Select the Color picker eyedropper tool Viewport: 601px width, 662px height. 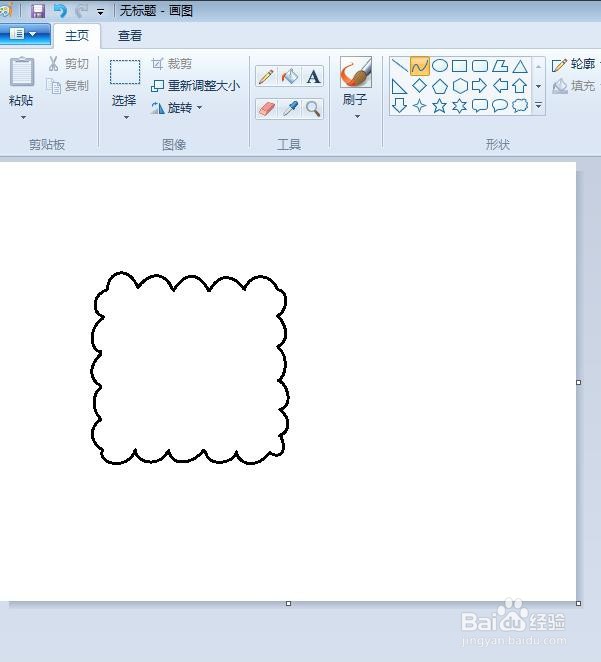290,109
